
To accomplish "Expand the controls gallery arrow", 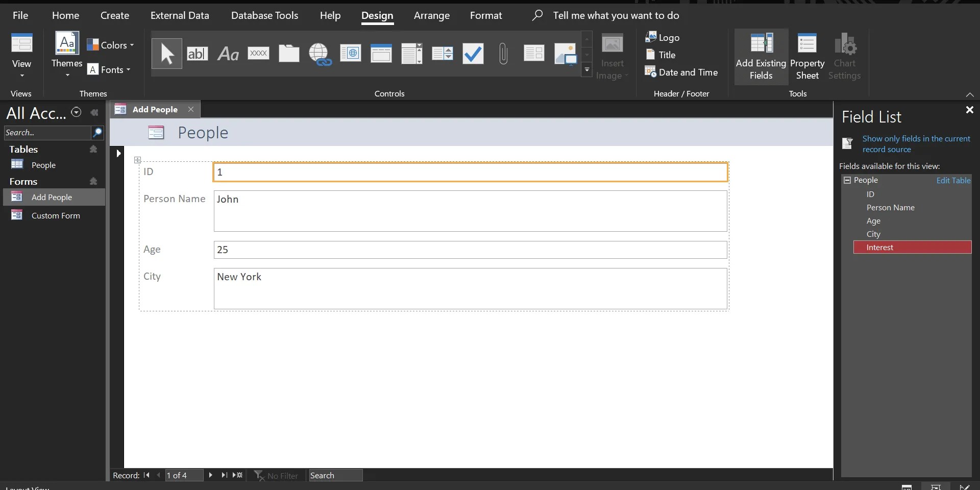I will (587, 70).
